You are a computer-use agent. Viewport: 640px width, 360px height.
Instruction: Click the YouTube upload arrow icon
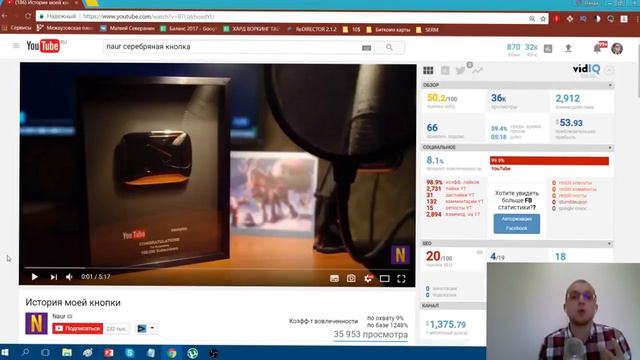click(568, 48)
